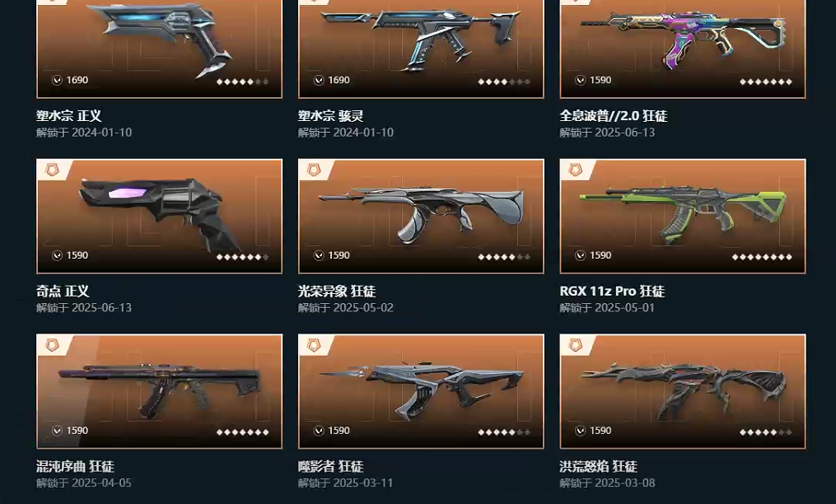The image size is (836, 504).
Task: Click the 混沌序曲 狂徒 title text
Action: tap(75, 467)
